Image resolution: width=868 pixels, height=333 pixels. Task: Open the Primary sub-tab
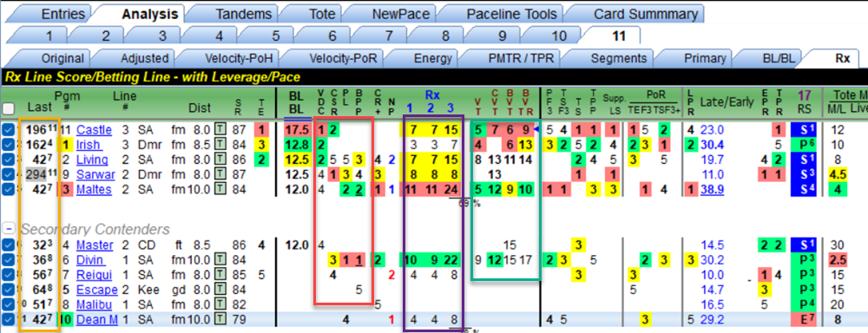click(x=705, y=58)
